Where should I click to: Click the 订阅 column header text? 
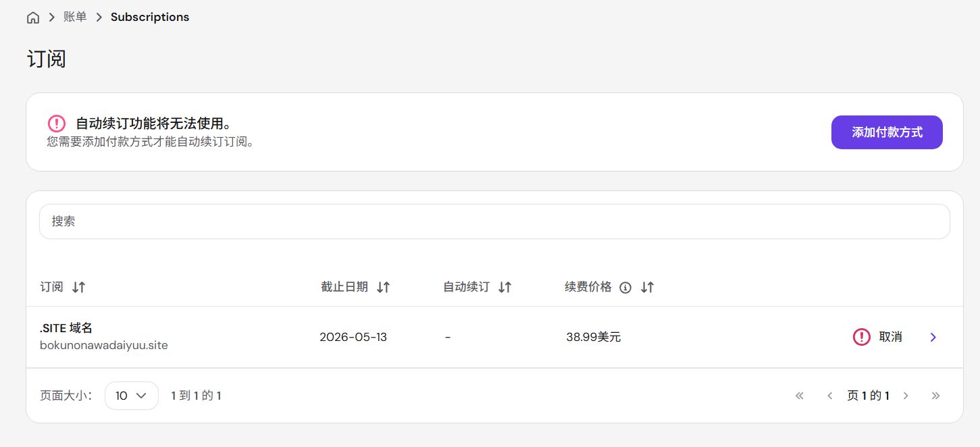point(51,287)
